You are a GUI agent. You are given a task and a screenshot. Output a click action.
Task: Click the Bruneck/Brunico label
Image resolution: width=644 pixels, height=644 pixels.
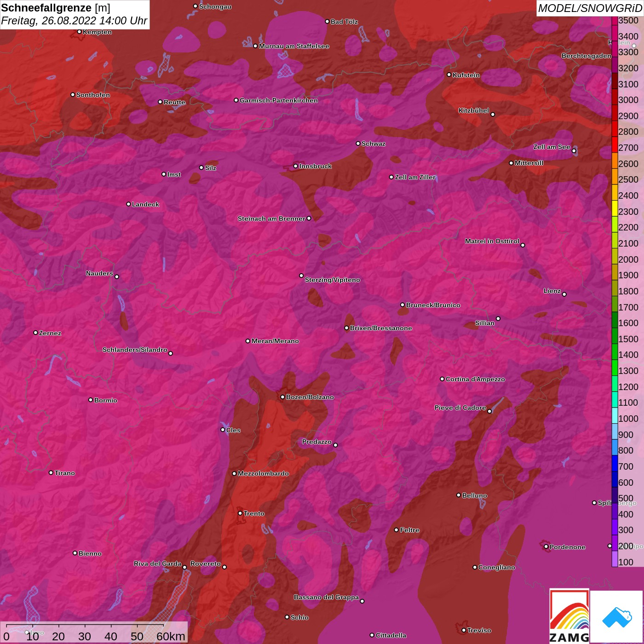click(x=433, y=305)
